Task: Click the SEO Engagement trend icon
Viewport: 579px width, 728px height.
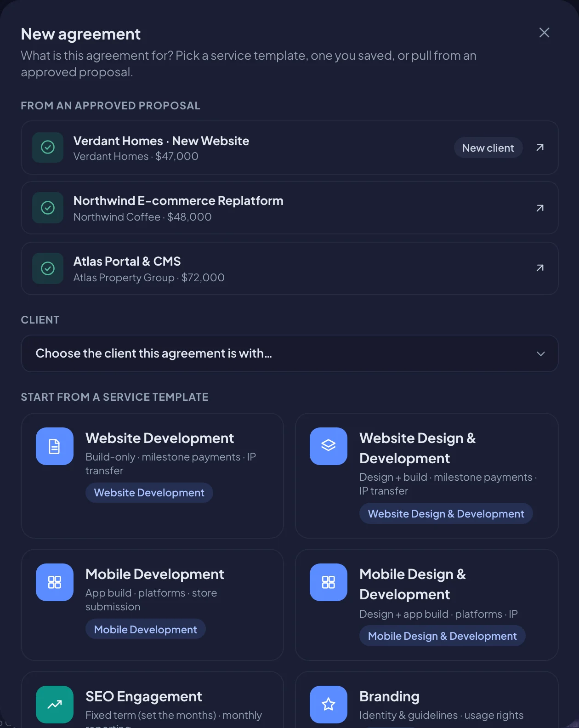Action: (55, 705)
